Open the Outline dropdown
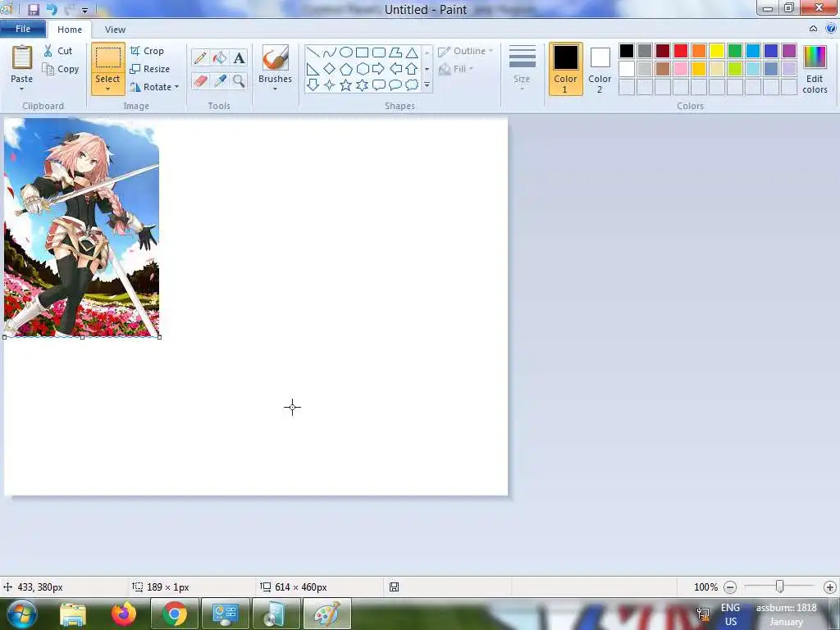 465,51
